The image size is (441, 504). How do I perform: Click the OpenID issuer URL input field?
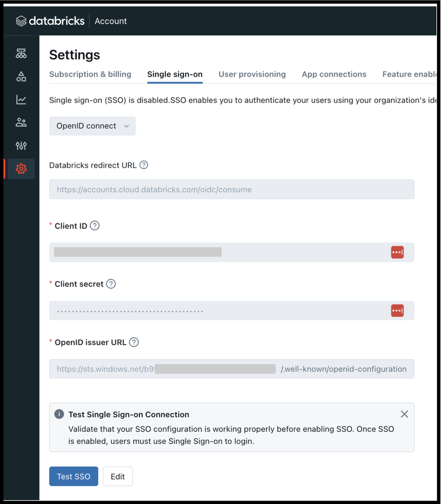click(232, 369)
